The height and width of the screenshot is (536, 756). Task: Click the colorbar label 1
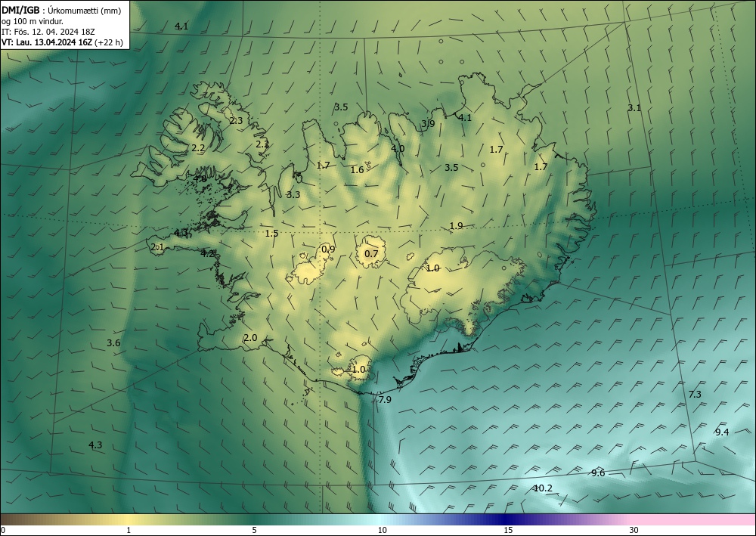pyautogui.click(x=129, y=530)
